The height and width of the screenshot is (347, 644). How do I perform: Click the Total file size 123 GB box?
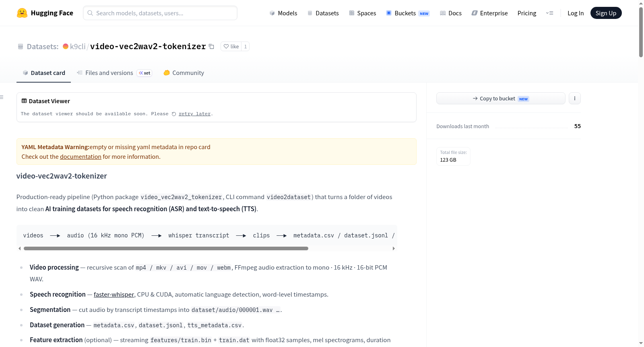pos(453,156)
